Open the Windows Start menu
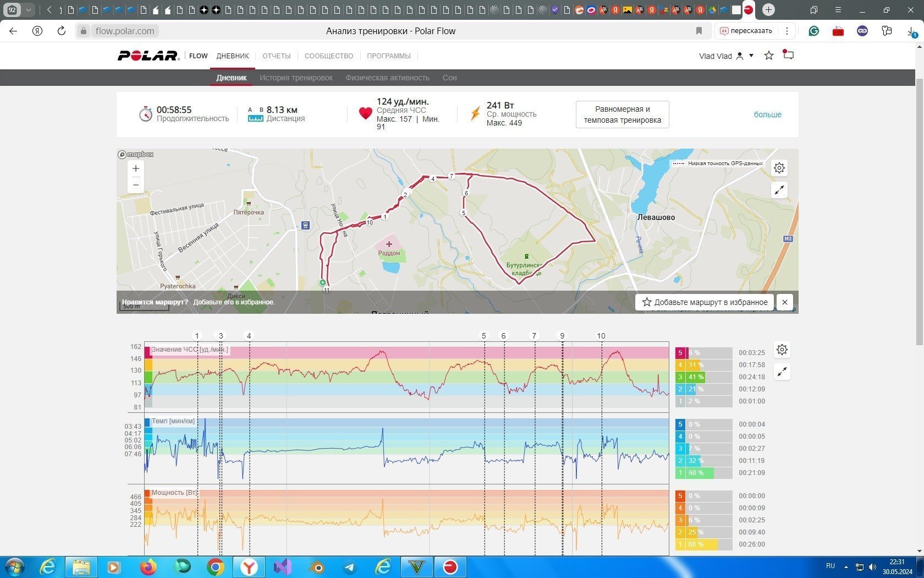Screen dimensions: 924x578 [x=15, y=567]
